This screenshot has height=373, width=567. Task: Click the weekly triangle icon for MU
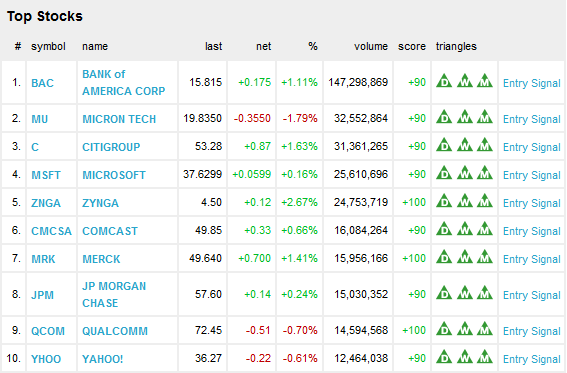point(465,117)
